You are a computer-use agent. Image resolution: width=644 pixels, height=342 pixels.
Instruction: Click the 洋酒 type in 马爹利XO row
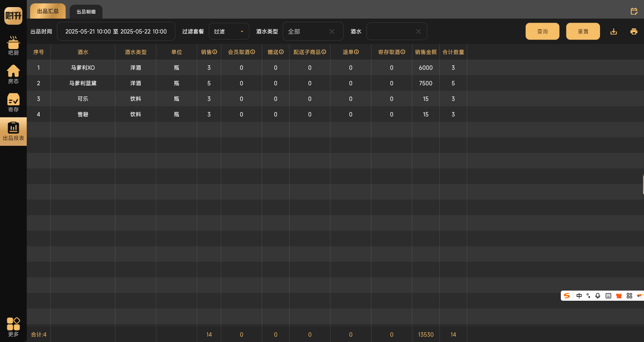point(136,68)
